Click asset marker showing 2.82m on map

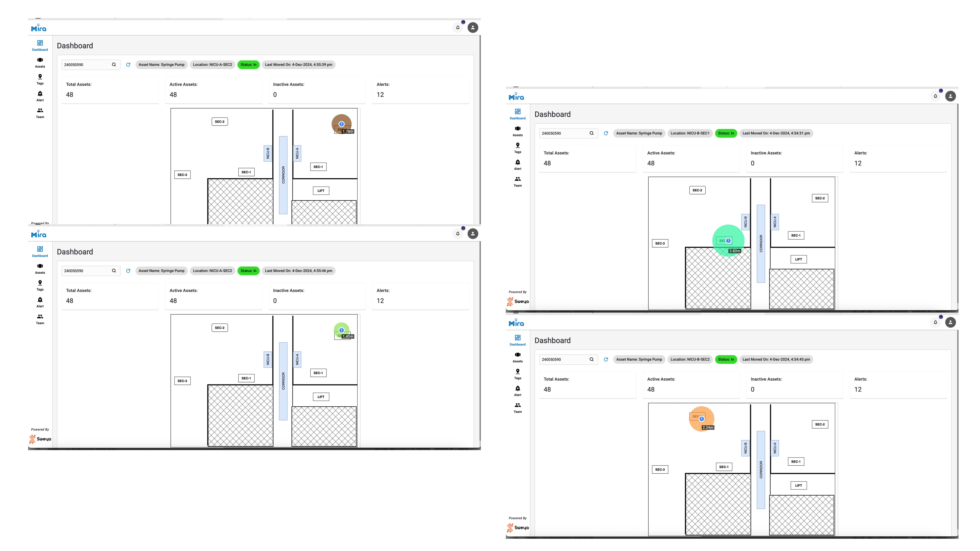coord(728,241)
